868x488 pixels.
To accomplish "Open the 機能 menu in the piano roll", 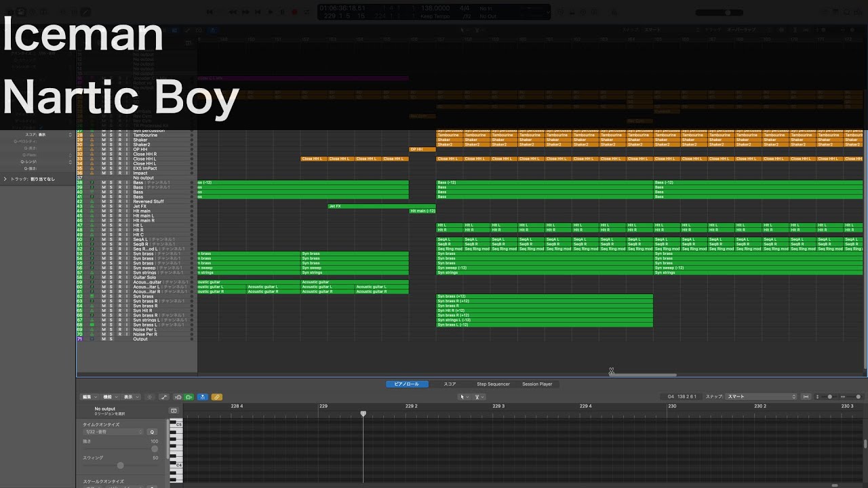I will (x=110, y=396).
